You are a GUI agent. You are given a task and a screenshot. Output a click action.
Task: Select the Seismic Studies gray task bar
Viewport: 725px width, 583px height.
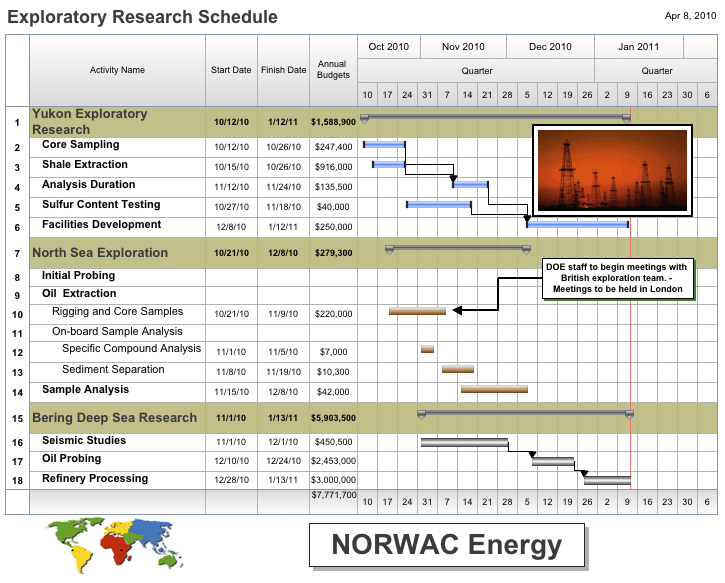pos(464,441)
